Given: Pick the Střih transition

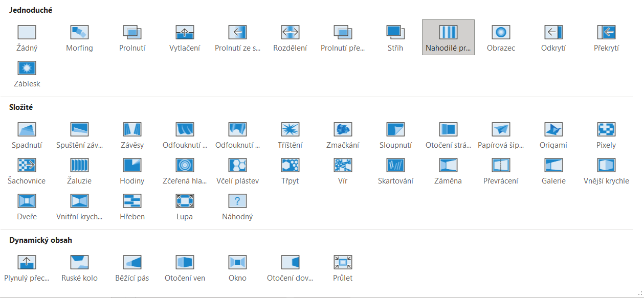Looking at the screenshot, I should [x=395, y=37].
